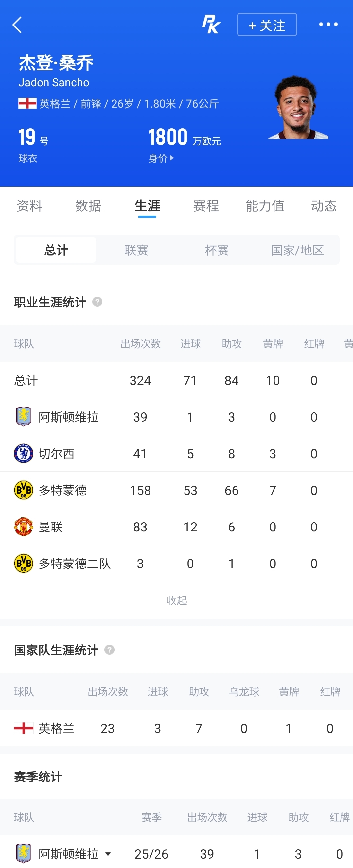This screenshot has width=353, height=868.
Task: Tap the back arrow icon
Action: pos(17,25)
